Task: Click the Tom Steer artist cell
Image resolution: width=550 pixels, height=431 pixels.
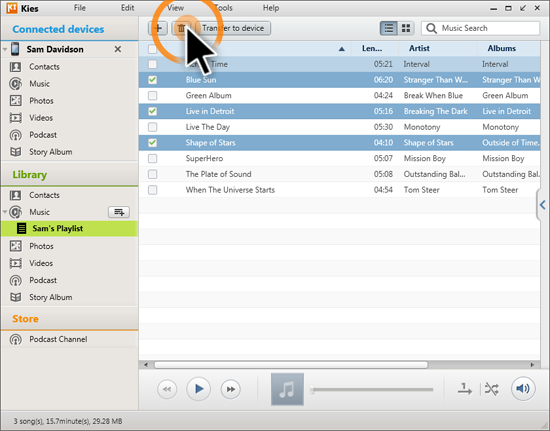Action: pyautogui.click(x=421, y=190)
